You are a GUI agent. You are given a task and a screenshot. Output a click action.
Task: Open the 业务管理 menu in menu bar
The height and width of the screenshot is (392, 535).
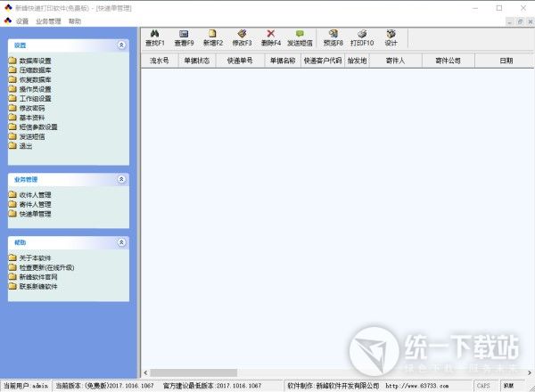pos(48,20)
